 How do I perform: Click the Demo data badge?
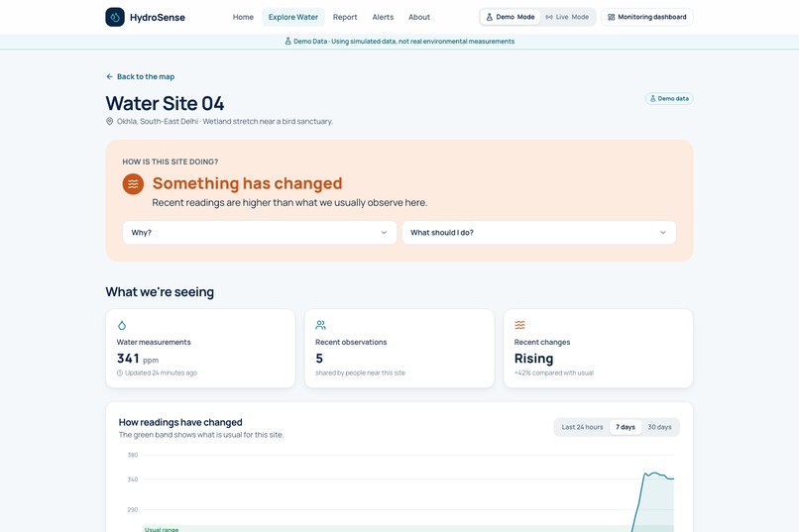coord(669,98)
